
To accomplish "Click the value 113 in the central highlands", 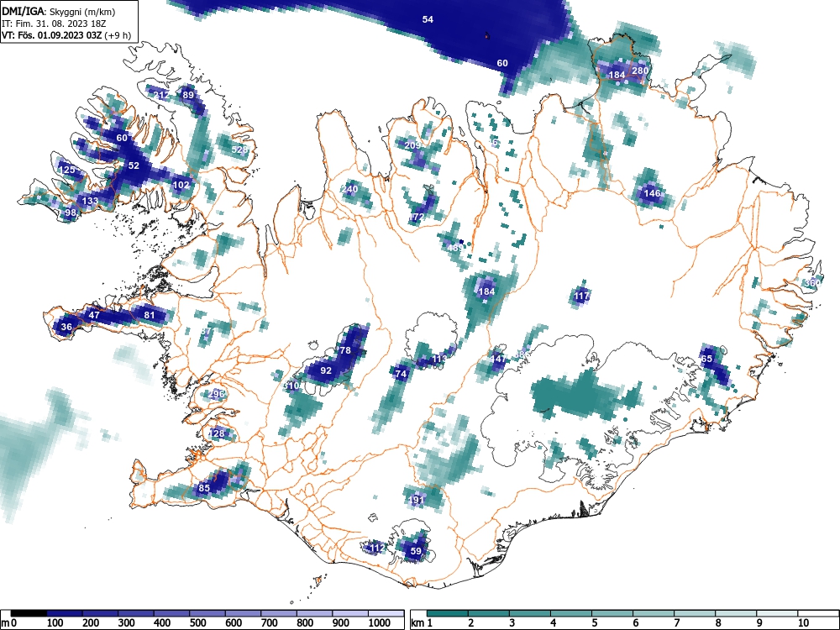I will click(439, 359).
